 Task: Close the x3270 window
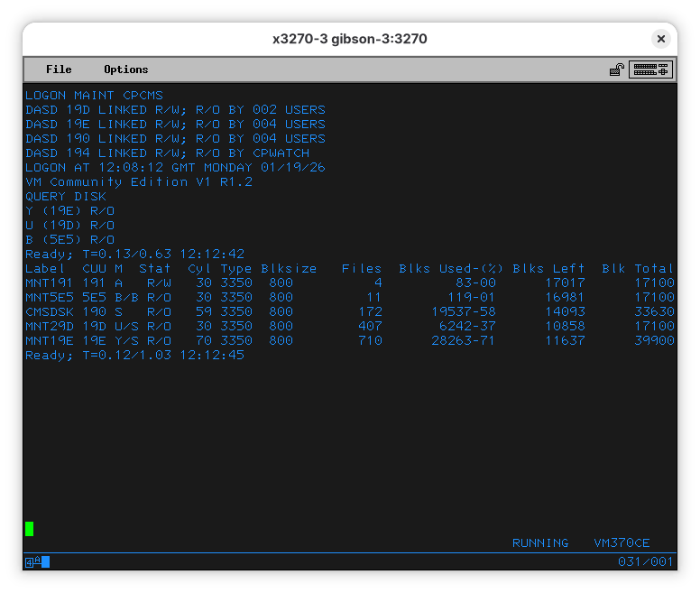[x=661, y=39]
